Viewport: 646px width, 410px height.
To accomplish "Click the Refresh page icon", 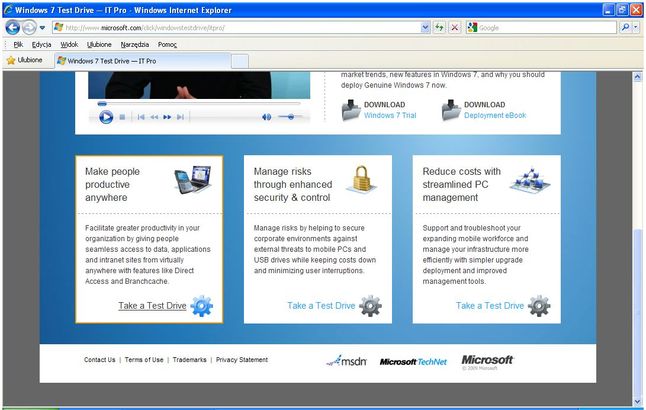I will pyautogui.click(x=440, y=28).
